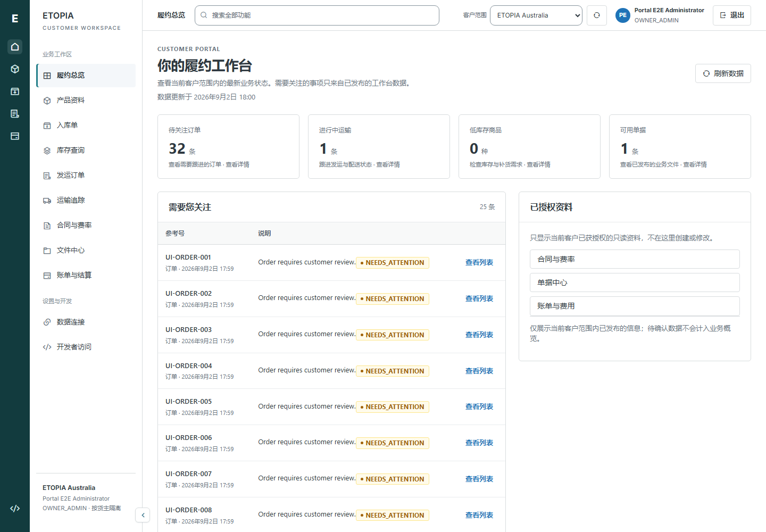
Task: Click the billing card icon in left rail
Action: pyautogui.click(x=15, y=136)
